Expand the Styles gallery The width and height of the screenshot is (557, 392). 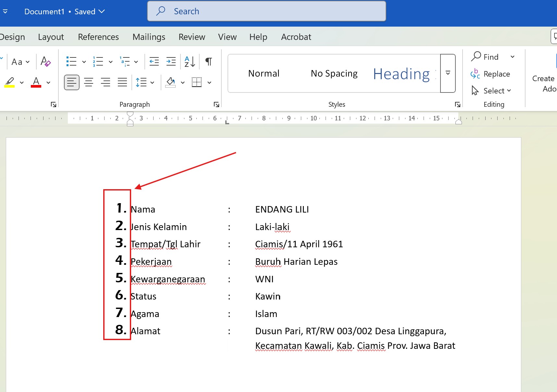pos(448,73)
